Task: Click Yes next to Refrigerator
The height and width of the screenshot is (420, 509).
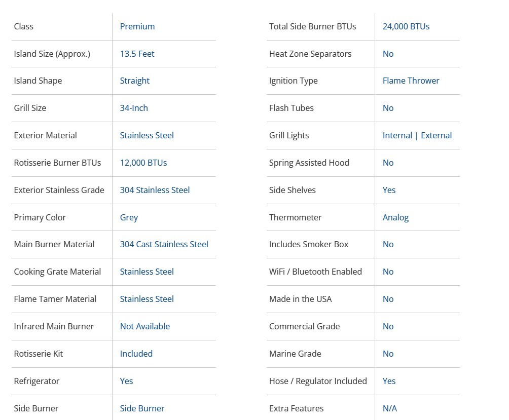Action: (x=126, y=381)
